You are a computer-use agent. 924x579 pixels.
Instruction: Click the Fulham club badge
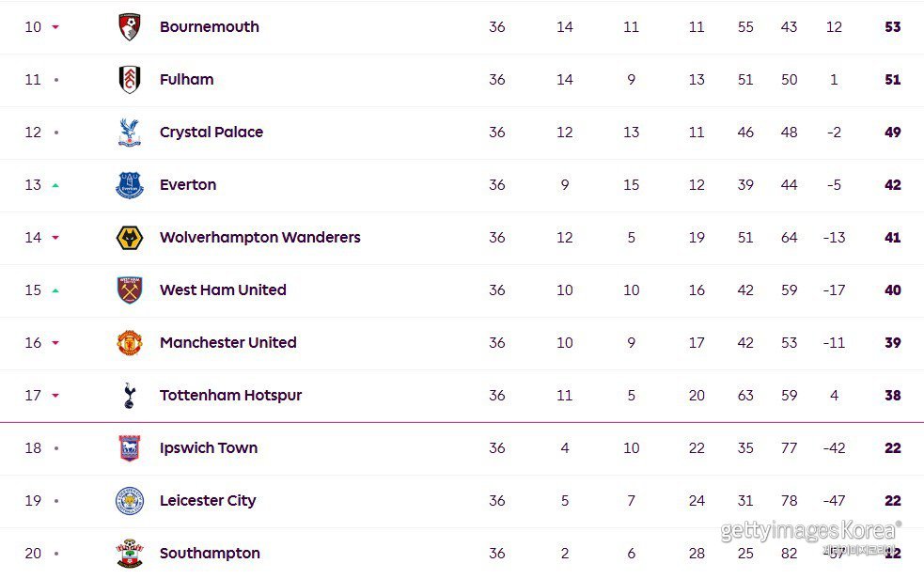point(130,80)
